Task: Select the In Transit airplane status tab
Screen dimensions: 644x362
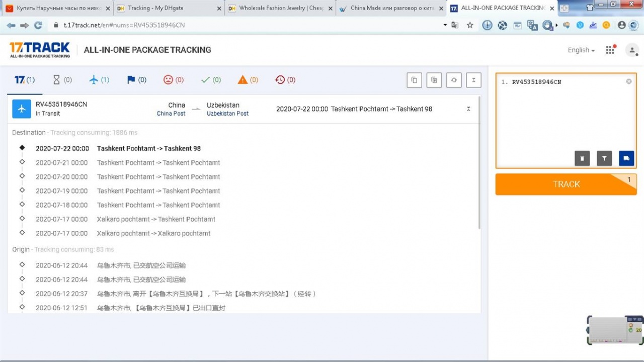Action: point(99,80)
